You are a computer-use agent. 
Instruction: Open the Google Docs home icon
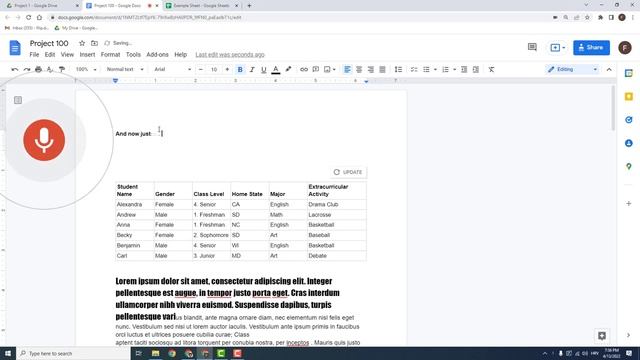15,48
